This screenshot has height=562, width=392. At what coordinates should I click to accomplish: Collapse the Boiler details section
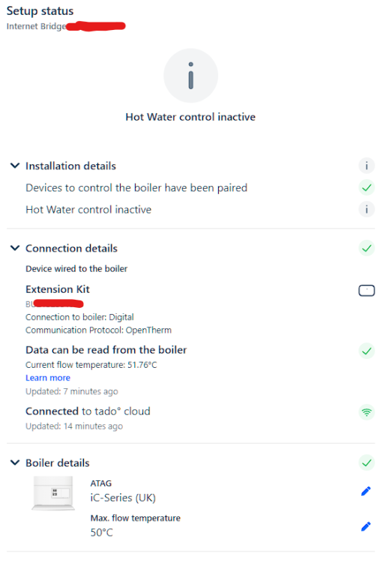click(15, 463)
